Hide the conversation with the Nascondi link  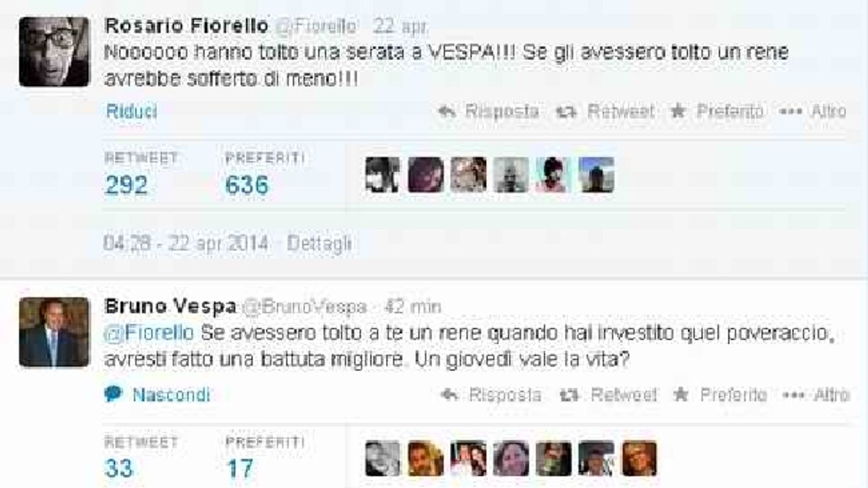point(171,395)
